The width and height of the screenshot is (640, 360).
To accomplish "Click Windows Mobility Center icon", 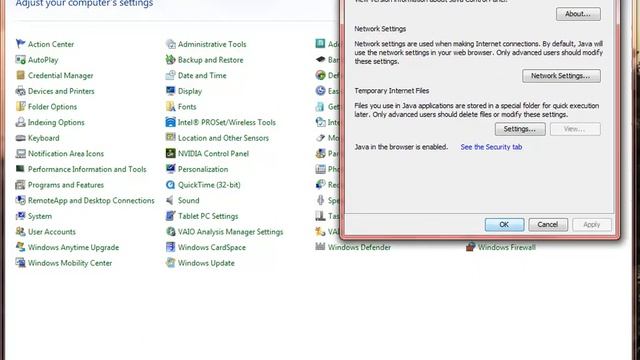I will tap(20, 263).
